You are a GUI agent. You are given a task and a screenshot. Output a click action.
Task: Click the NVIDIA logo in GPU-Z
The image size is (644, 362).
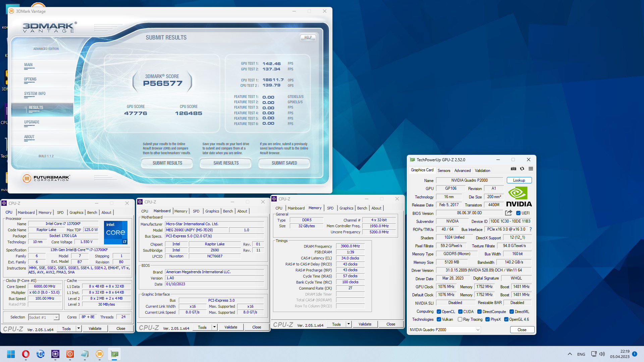[x=519, y=197]
